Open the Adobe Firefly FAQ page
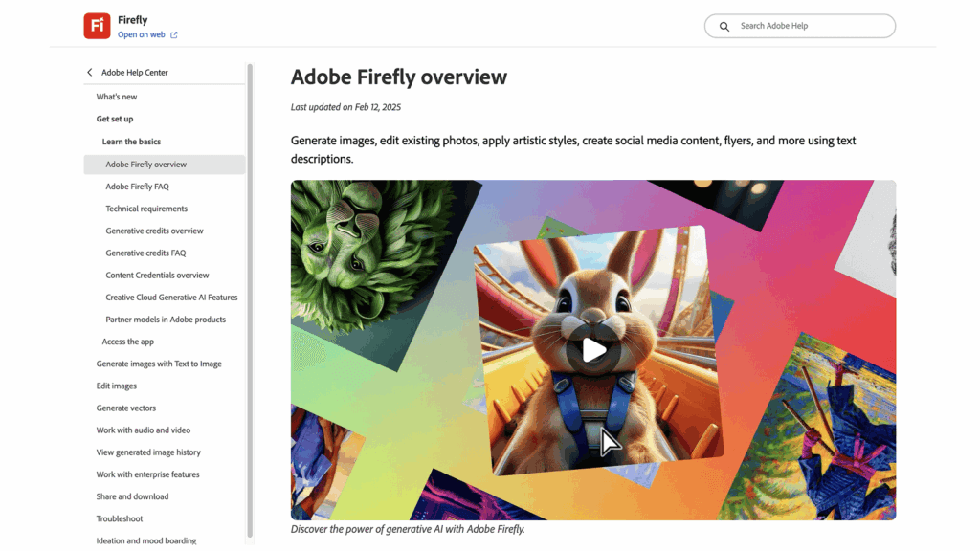The width and height of the screenshot is (980, 551). (137, 187)
